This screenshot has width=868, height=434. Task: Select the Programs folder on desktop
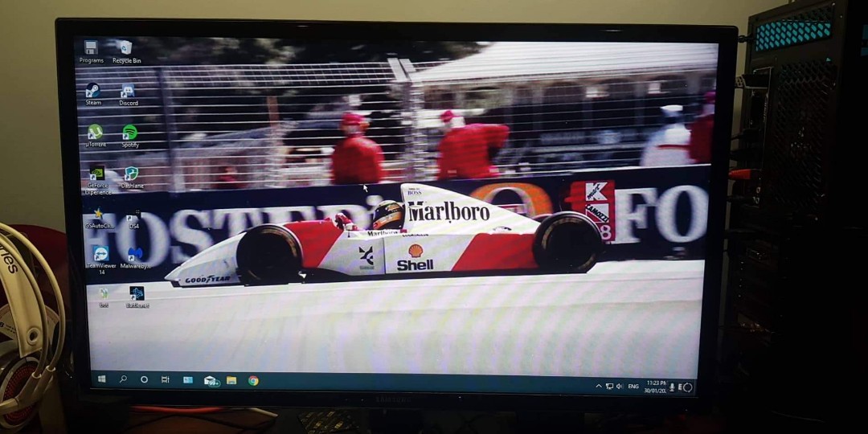(91, 48)
